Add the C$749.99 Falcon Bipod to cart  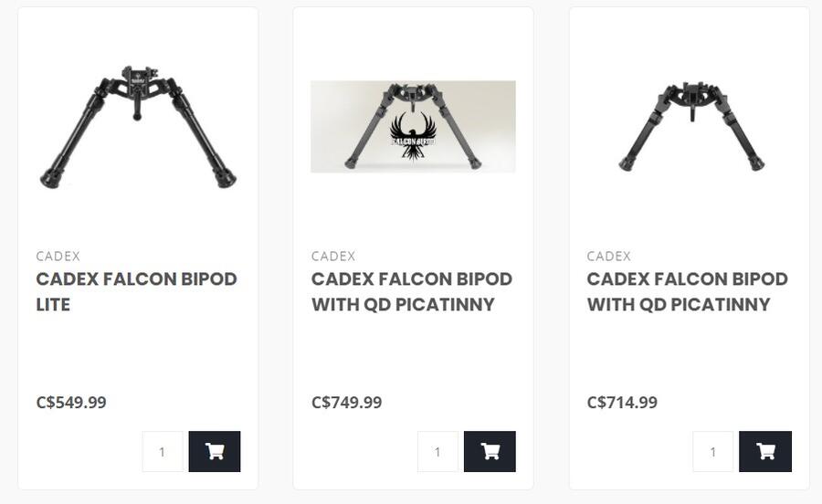(490, 451)
